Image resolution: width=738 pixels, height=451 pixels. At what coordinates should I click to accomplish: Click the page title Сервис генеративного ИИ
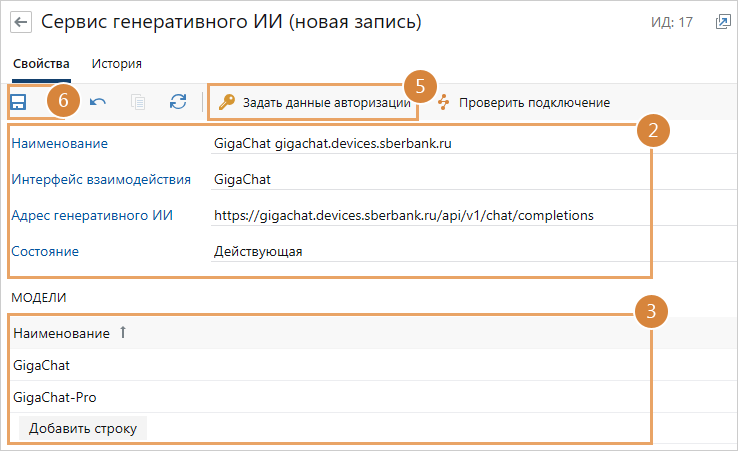(231, 22)
